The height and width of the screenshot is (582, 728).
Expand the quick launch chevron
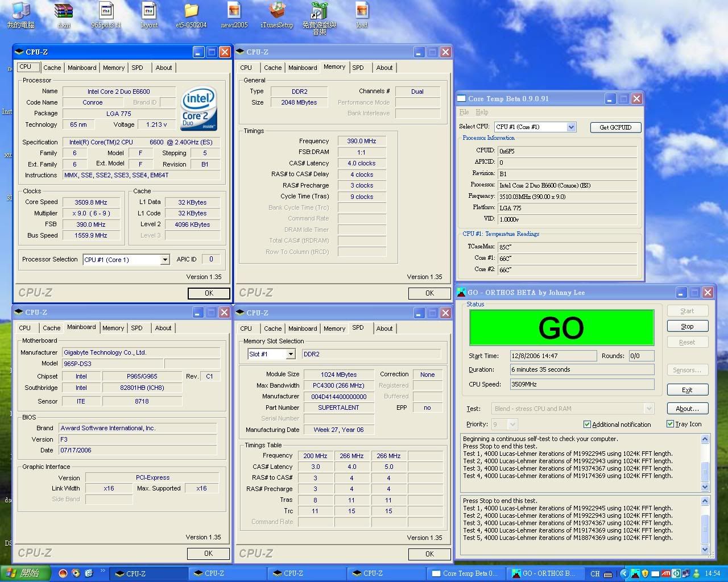[x=103, y=571]
